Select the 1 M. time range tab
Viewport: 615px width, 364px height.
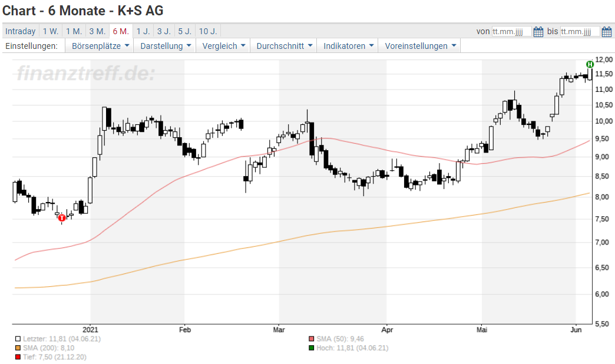74,31
